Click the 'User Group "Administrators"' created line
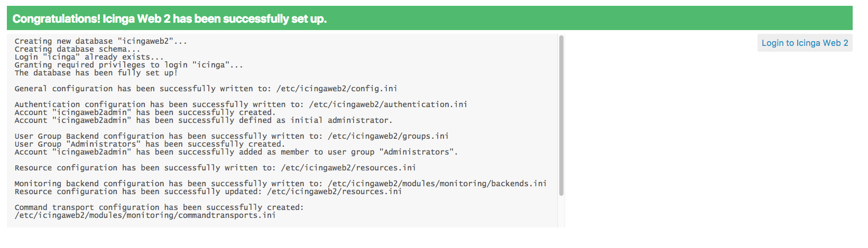The image size is (868, 248). click(x=150, y=144)
